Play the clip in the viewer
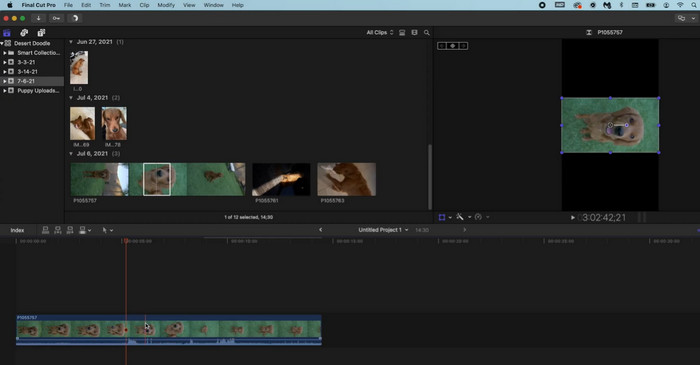 pyautogui.click(x=573, y=218)
